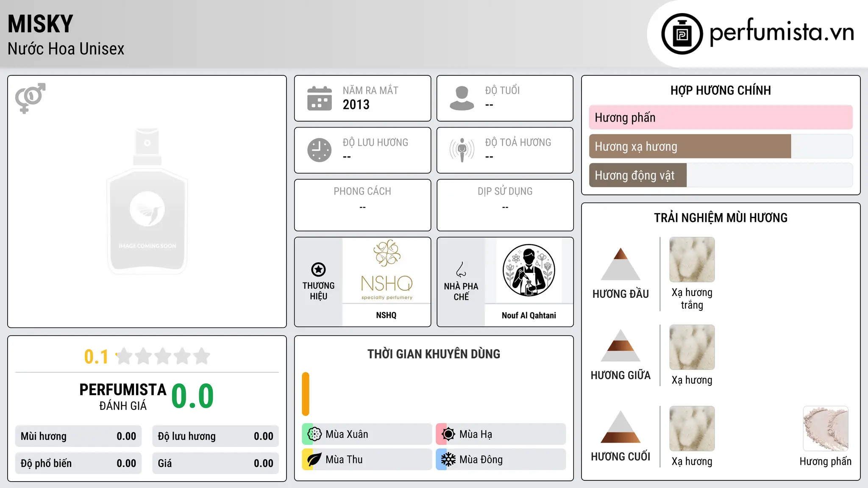Click the five-star rating row

163,356
